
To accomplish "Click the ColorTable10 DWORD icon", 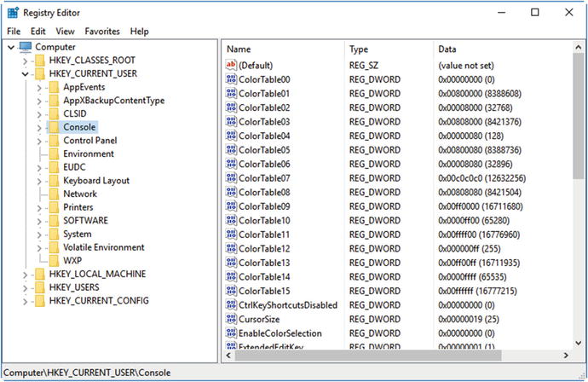I will [x=231, y=220].
